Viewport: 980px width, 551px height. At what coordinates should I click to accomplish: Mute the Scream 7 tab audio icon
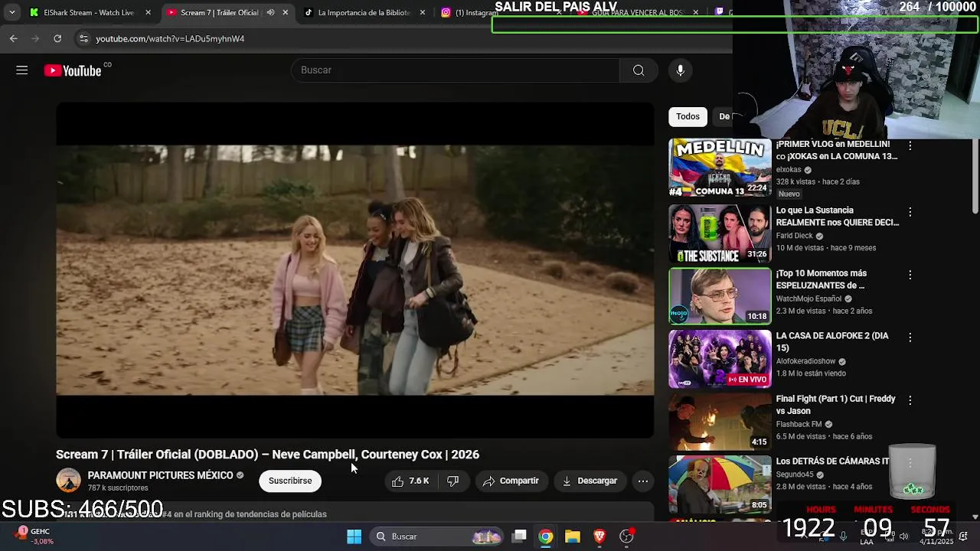click(x=270, y=12)
